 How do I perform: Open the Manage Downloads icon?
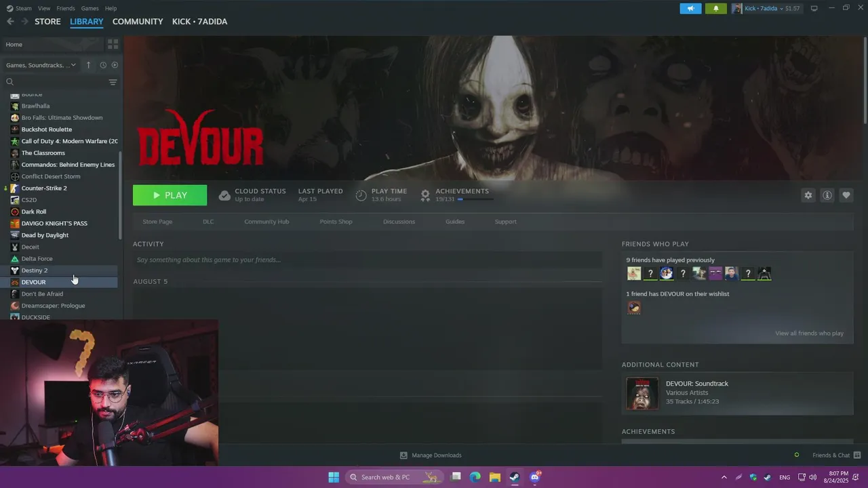coord(403,455)
